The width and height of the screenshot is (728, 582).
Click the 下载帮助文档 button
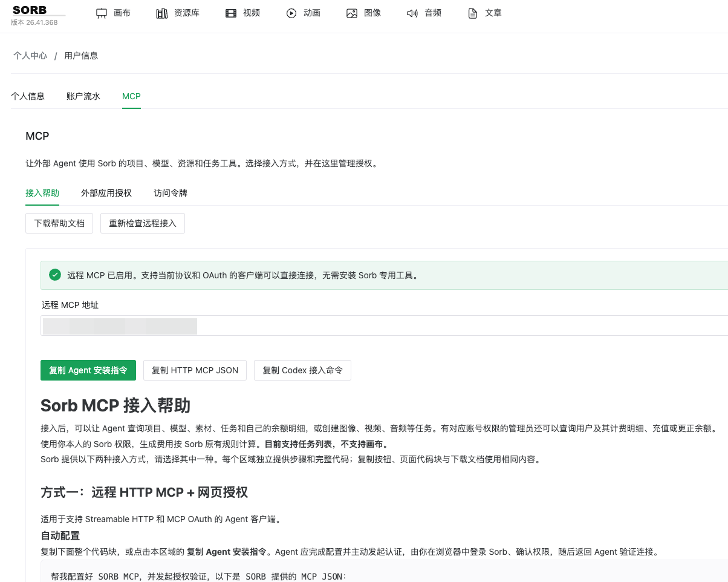click(59, 223)
